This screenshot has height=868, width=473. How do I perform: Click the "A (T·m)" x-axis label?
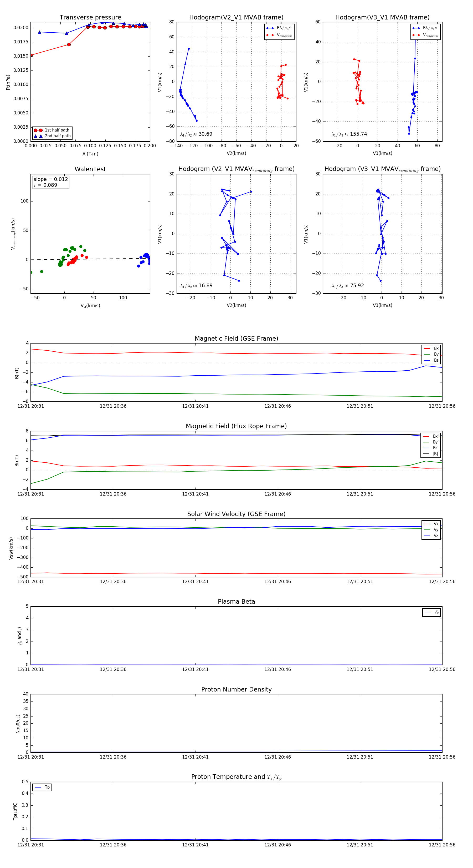90,154
